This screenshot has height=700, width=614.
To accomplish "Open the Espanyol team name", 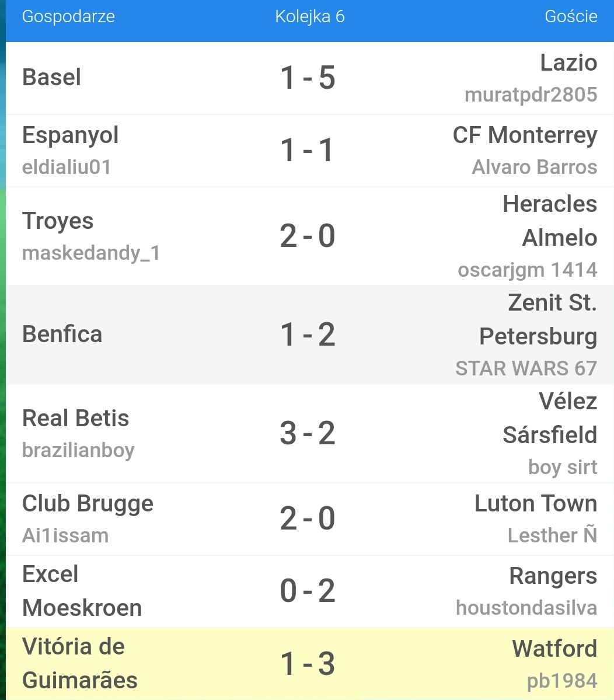I will 71,135.
